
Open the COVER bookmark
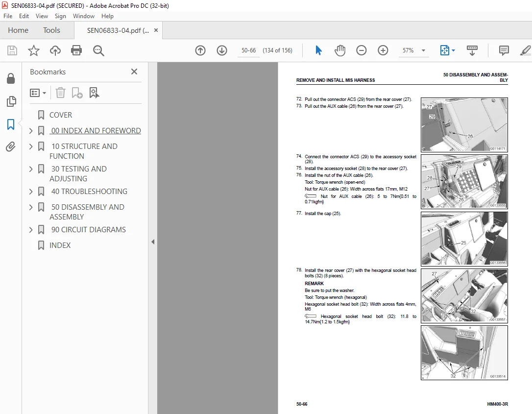pos(61,115)
